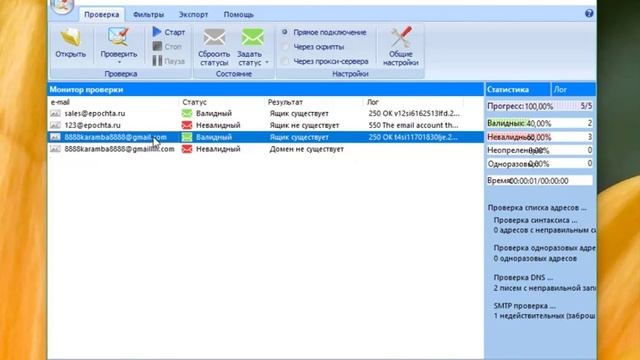Click the Сбросить статусы envelope icon

[x=214, y=38]
